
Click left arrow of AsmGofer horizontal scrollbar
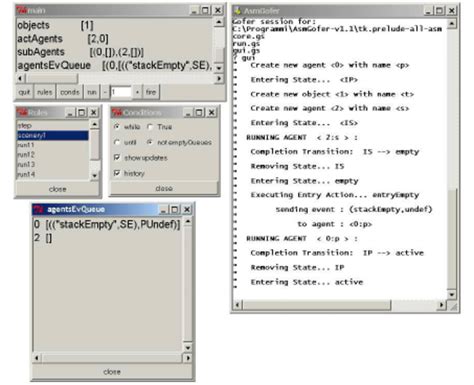point(238,305)
